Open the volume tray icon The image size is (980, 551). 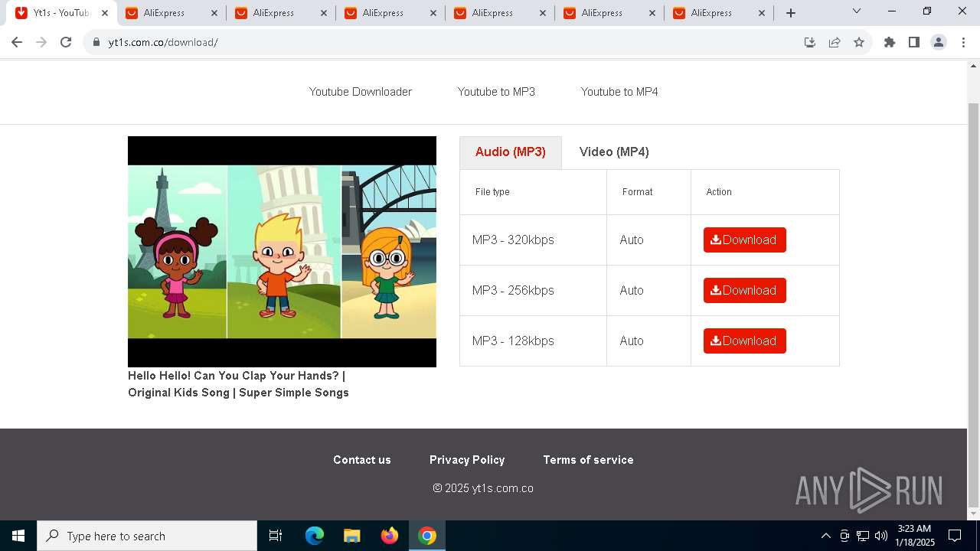tap(881, 536)
